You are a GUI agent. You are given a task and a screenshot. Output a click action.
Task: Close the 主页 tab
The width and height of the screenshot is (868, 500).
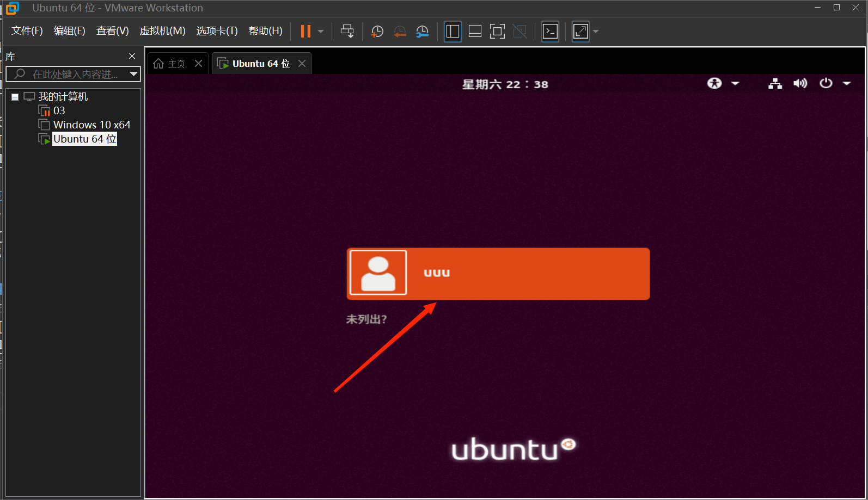point(199,64)
